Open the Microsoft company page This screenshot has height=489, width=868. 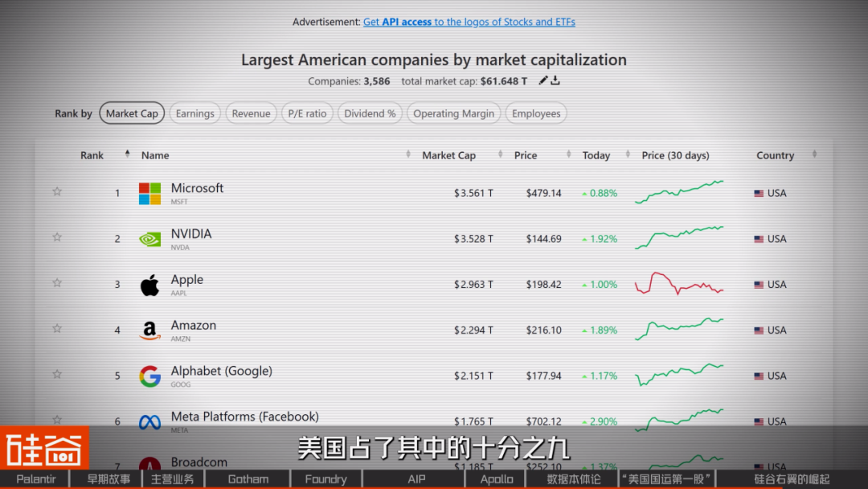tap(197, 187)
